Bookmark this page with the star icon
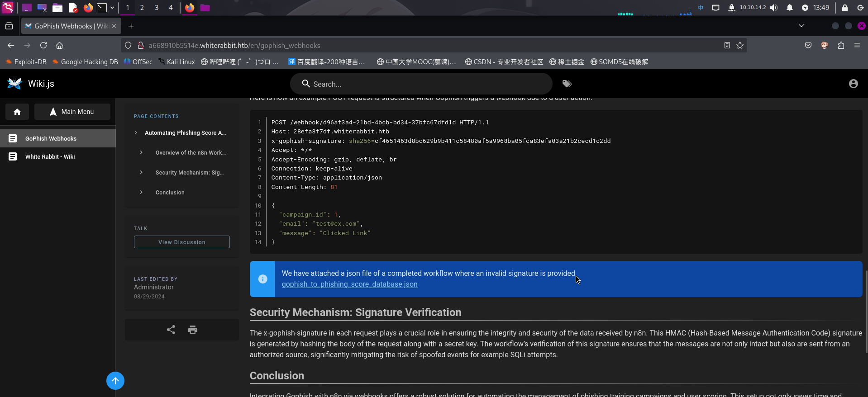This screenshot has height=397, width=868. 740,45
